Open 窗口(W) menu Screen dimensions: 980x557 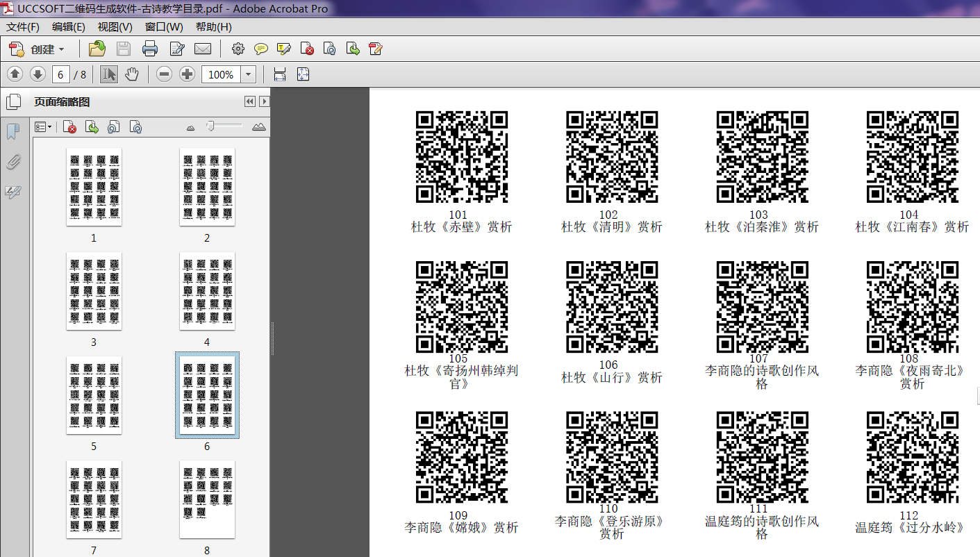tap(164, 27)
